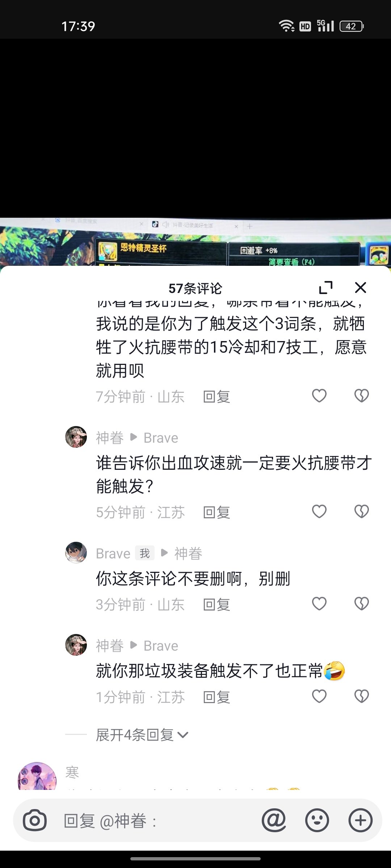Tap the plus icon in reply bar
Screen dimensions: 391x868
click(361, 820)
